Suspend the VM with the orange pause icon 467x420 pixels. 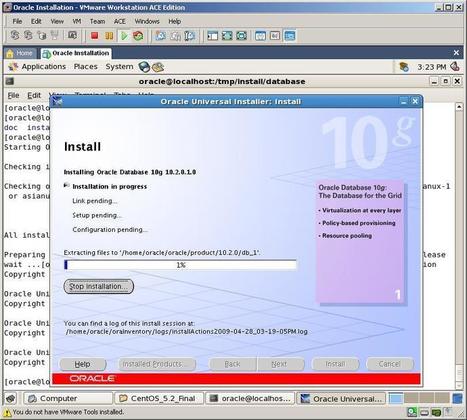click(x=109, y=35)
